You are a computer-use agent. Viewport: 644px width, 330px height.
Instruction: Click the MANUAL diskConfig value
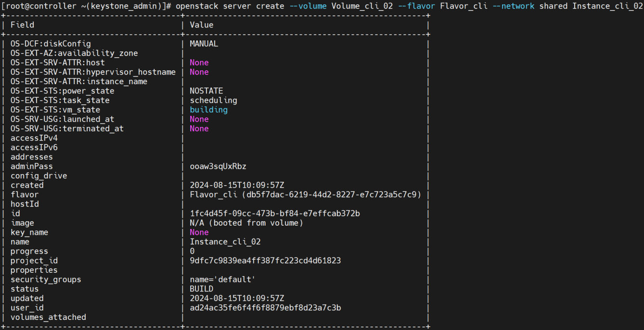point(204,44)
